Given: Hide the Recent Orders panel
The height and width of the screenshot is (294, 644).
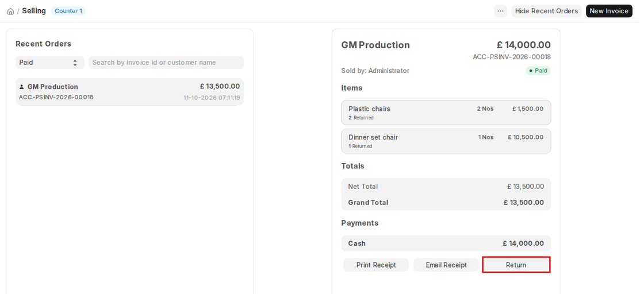Looking at the screenshot, I should tap(546, 11).
